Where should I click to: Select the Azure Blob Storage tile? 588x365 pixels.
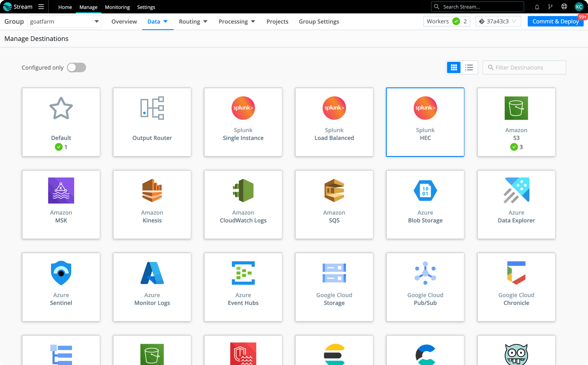point(425,205)
